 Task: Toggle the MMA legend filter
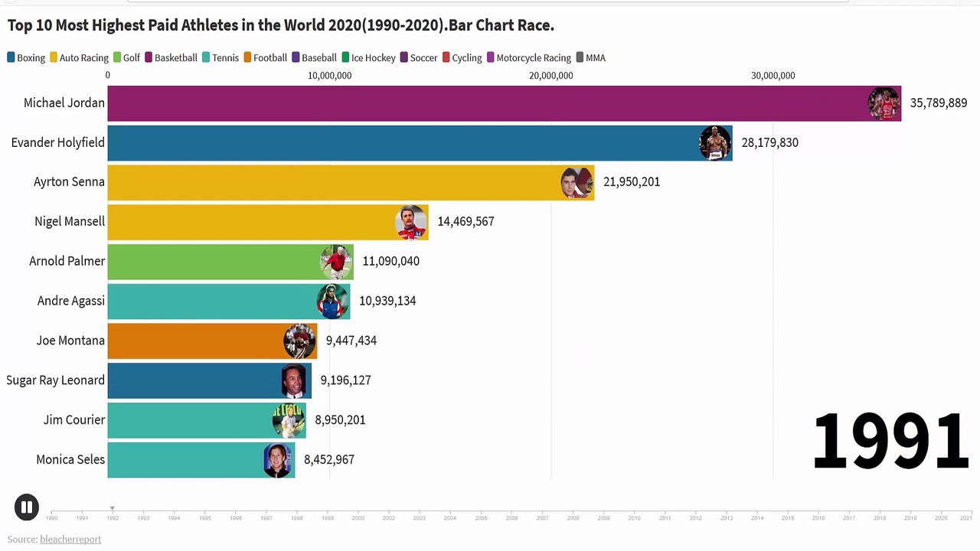tap(590, 57)
